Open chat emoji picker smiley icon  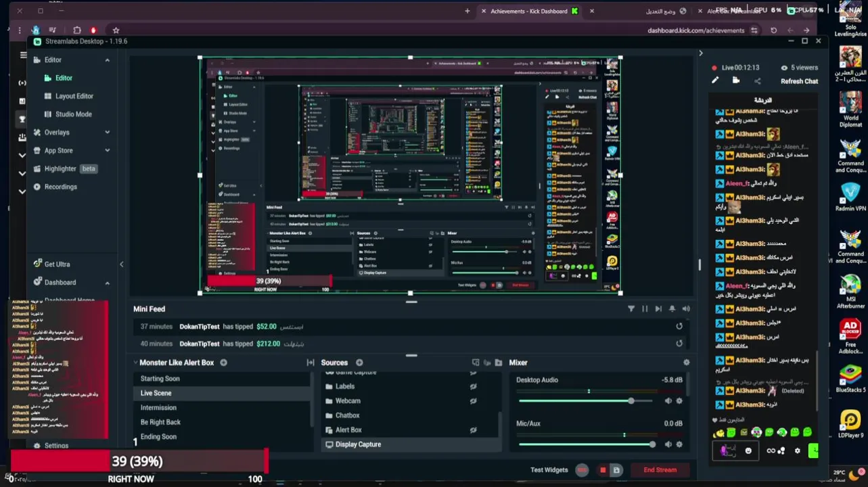click(x=748, y=450)
